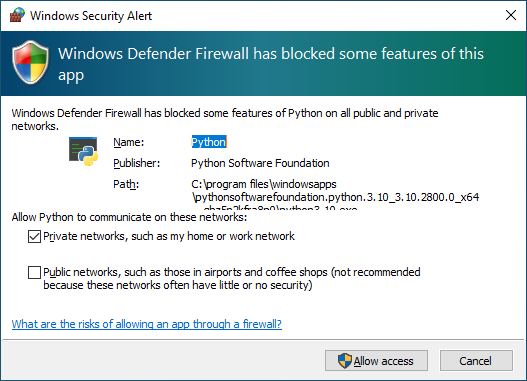
Task: Click the Path: label
Action: click(x=126, y=184)
